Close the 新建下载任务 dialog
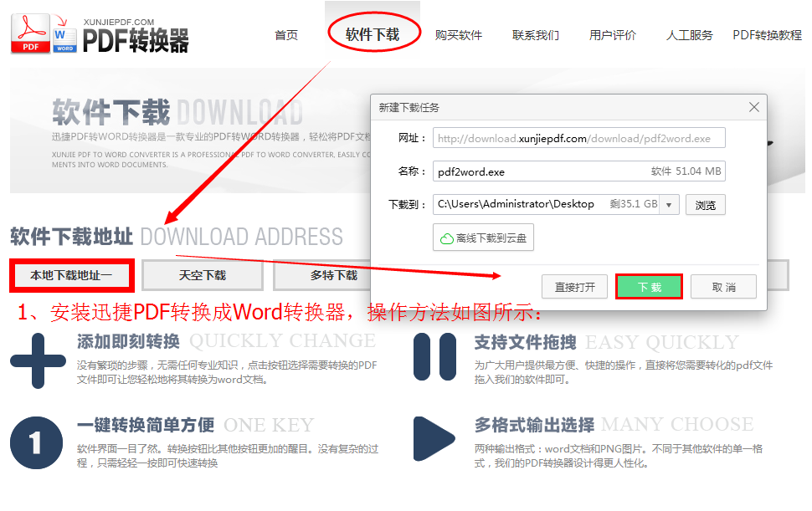The width and height of the screenshot is (812, 511). click(754, 107)
